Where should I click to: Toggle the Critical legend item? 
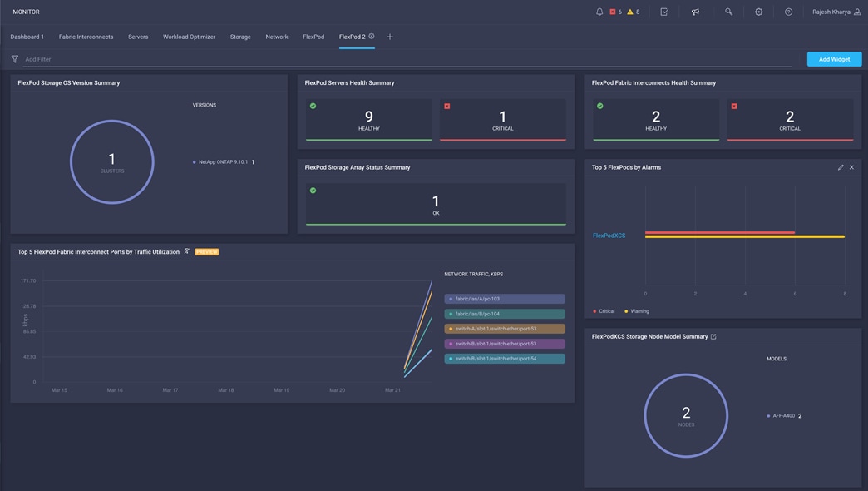click(x=604, y=311)
